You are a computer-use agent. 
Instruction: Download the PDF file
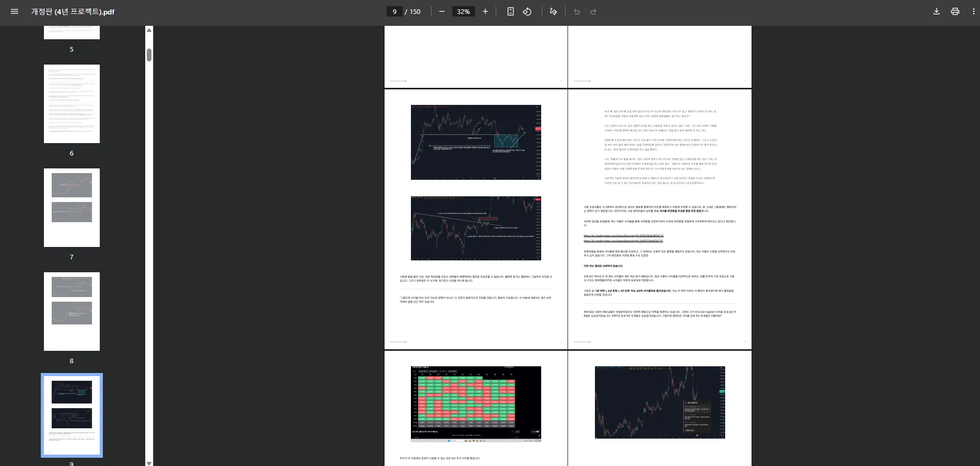pyautogui.click(x=936, y=11)
